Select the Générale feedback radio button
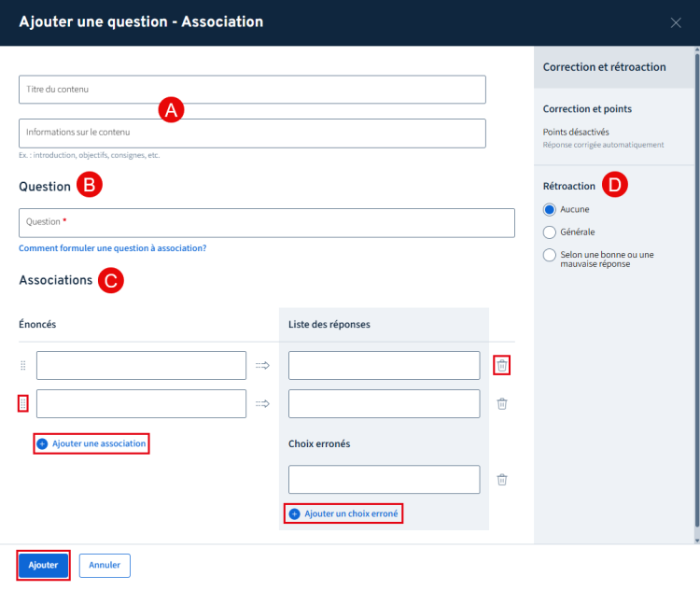 [550, 232]
